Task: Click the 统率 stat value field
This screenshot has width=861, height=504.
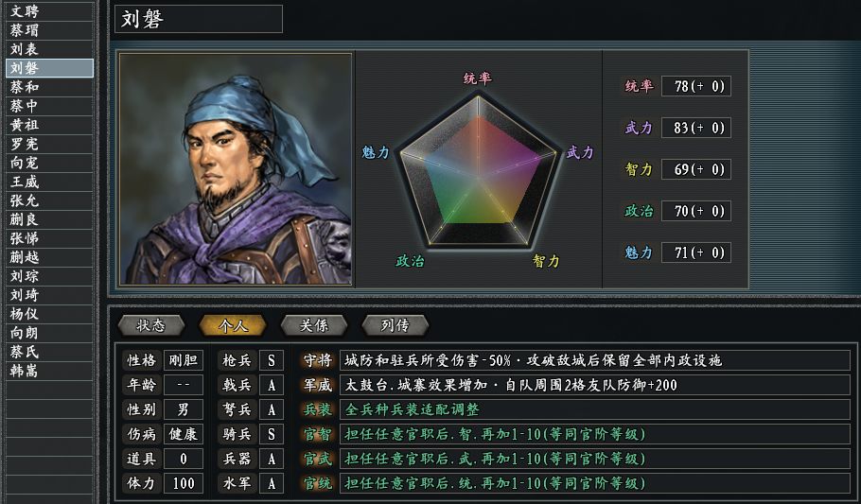Action: pyautogui.click(x=695, y=86)
